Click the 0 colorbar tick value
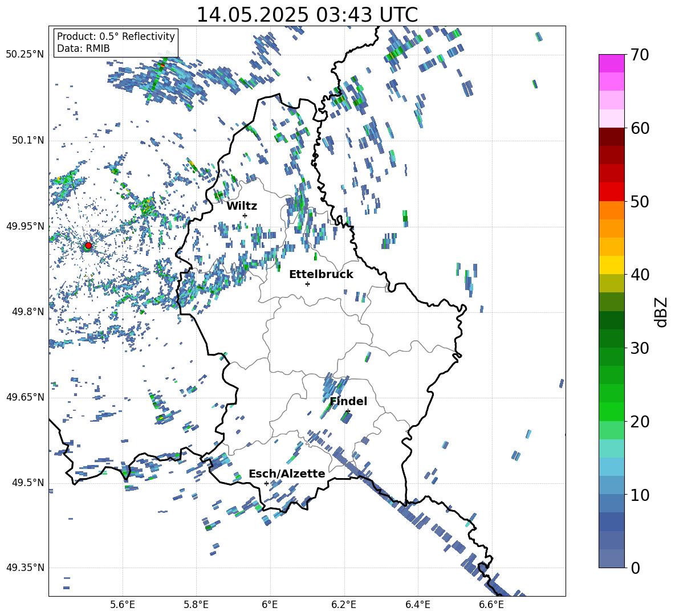The width and height of the screenshot is (675, 616). (635, 568)
